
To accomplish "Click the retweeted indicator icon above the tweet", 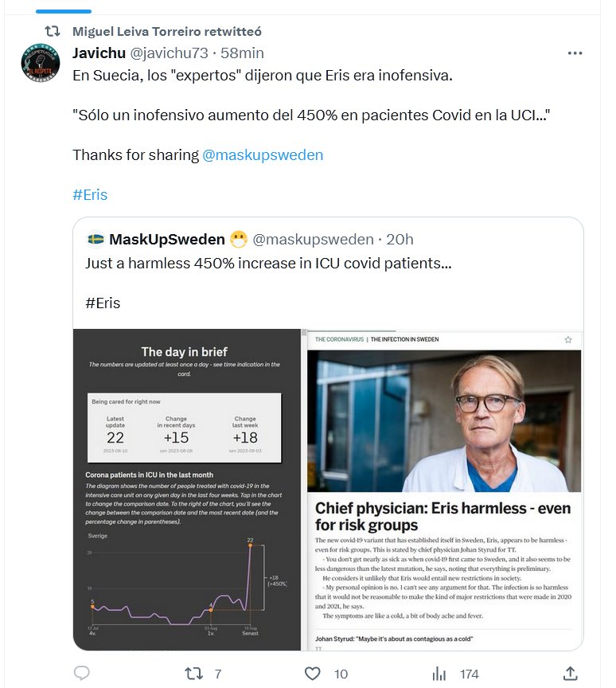I will coord(52,32).
